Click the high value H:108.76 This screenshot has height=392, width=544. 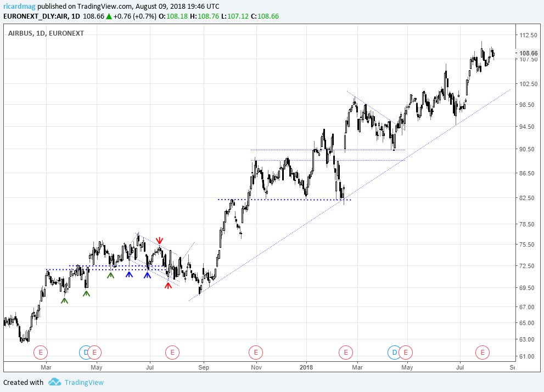(x=204, y=16)
